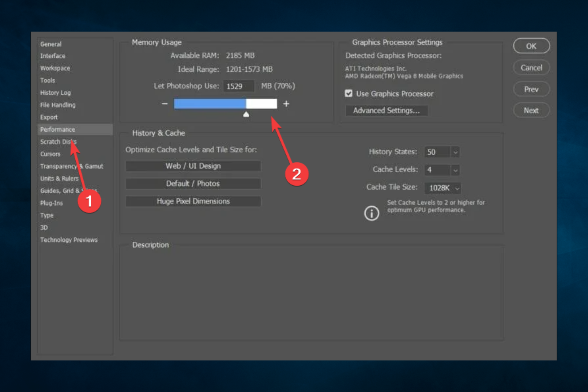Expand the History States dropdown arrow

pos(455,152)
